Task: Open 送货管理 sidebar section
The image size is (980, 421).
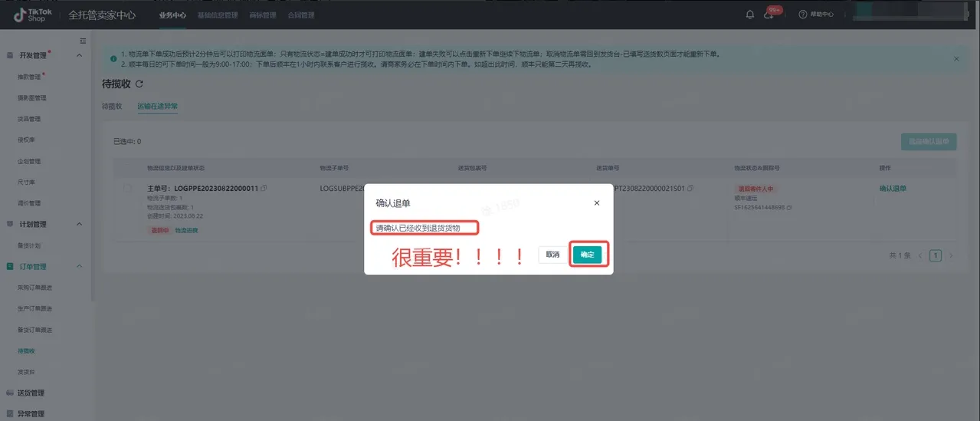Action: click(x=31, y=393)
